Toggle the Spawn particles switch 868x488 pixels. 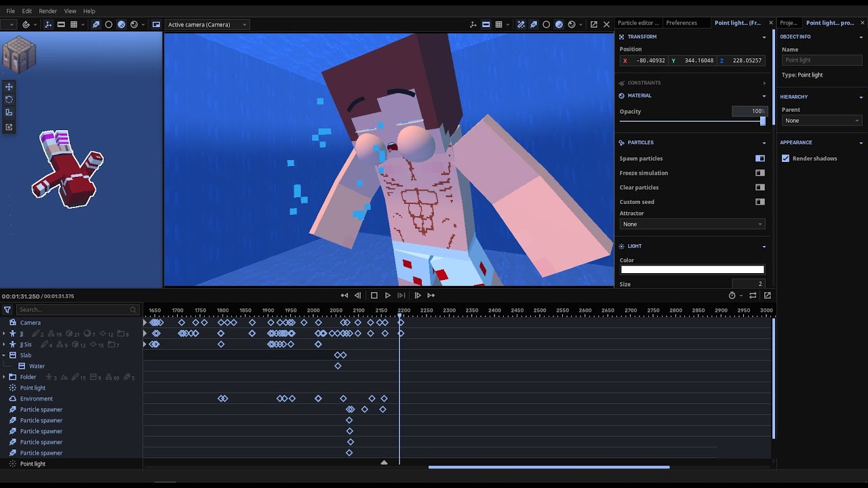(x=760, y=159)
